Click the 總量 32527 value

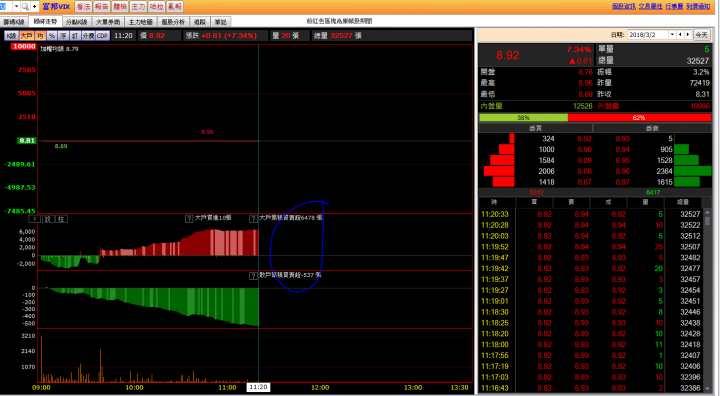click(x=698, y=61)
